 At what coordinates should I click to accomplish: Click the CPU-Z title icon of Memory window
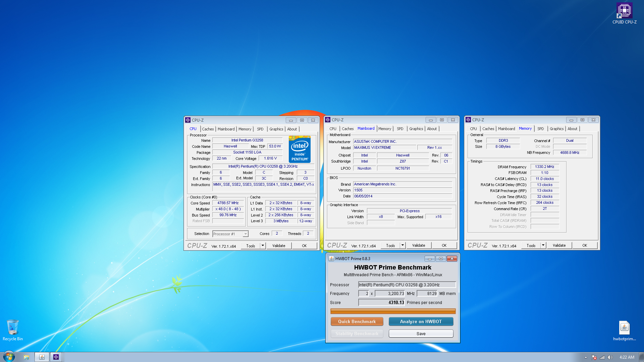point(468,120)
